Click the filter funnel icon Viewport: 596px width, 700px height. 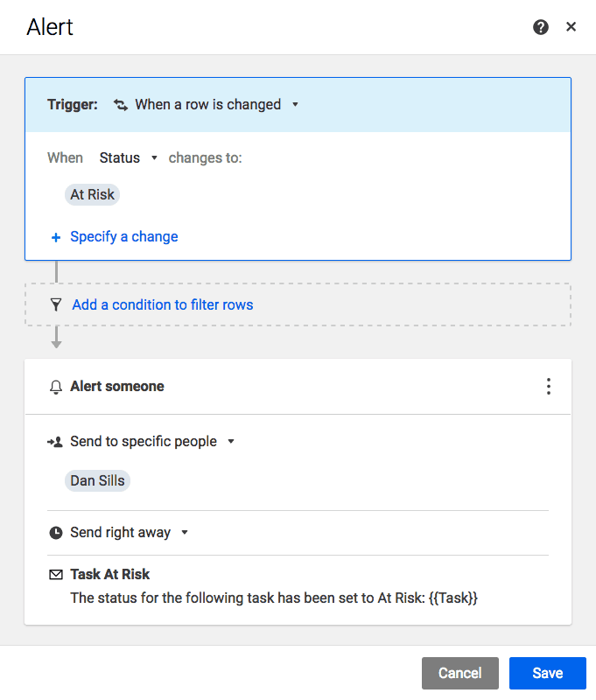point(56,304)
